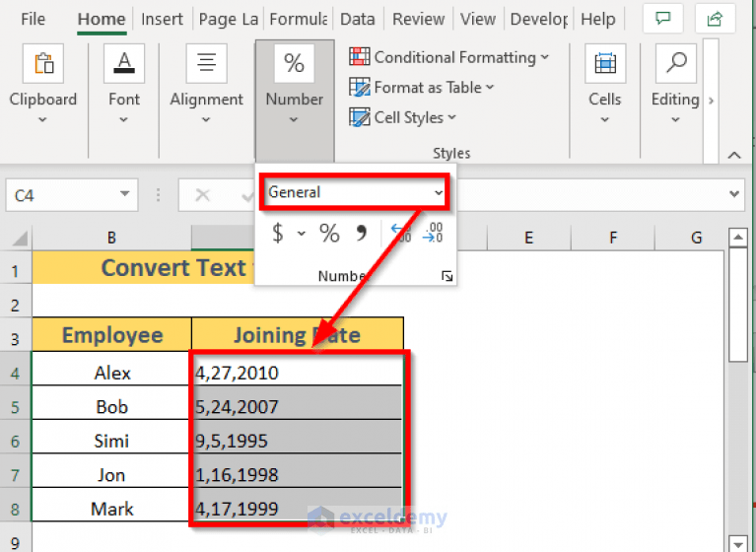Viewport: 756px width, 552px height.
Task: Click the C4 Name Box field
Action: [x=62, y=195]
